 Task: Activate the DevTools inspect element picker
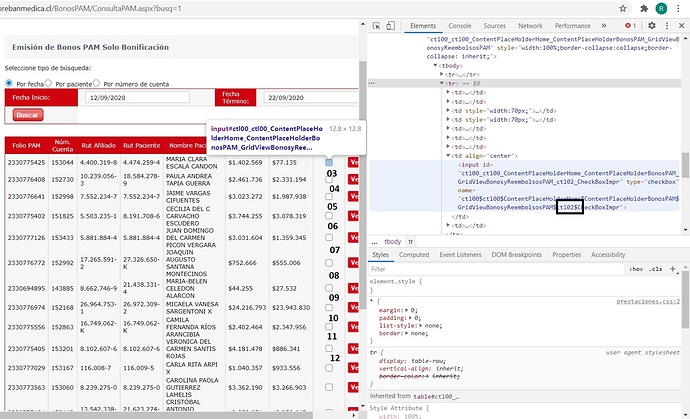(x=376, y=26)
